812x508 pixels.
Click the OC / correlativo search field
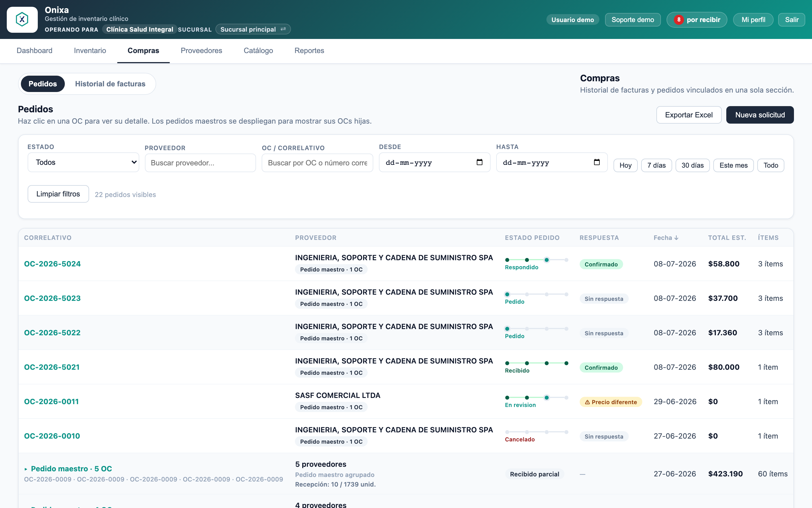[x=317, y=163]
